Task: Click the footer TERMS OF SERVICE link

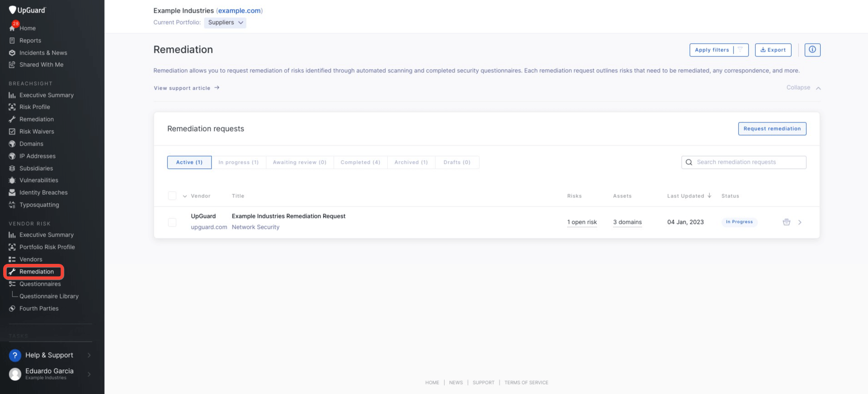Action: point(526,383)
